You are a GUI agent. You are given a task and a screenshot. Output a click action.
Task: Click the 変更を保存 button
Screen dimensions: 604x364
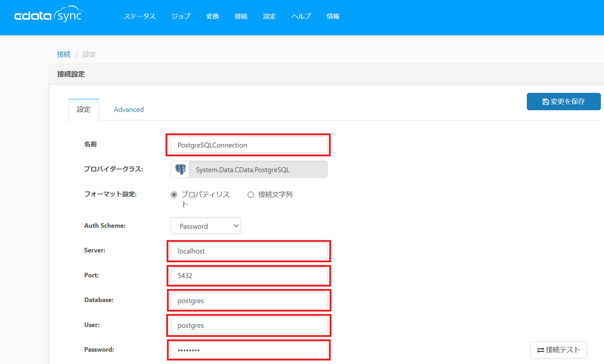[564, 101]
